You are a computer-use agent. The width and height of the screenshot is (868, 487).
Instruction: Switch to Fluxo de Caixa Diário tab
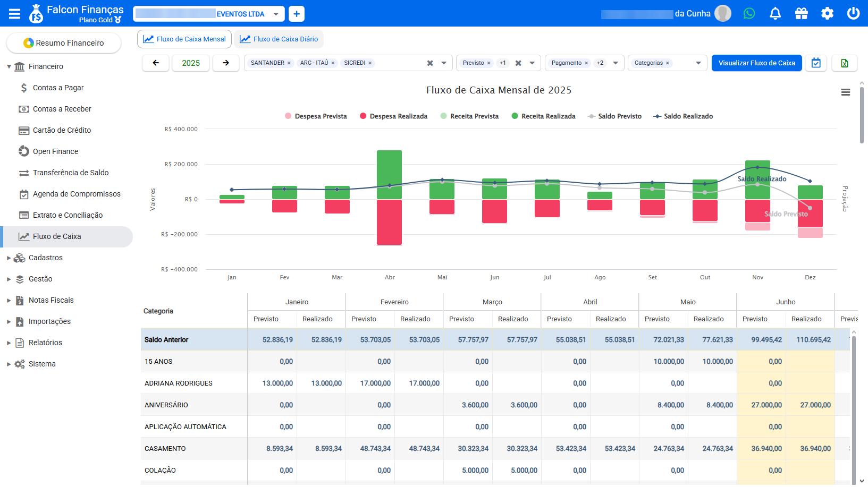click(279, 39)
